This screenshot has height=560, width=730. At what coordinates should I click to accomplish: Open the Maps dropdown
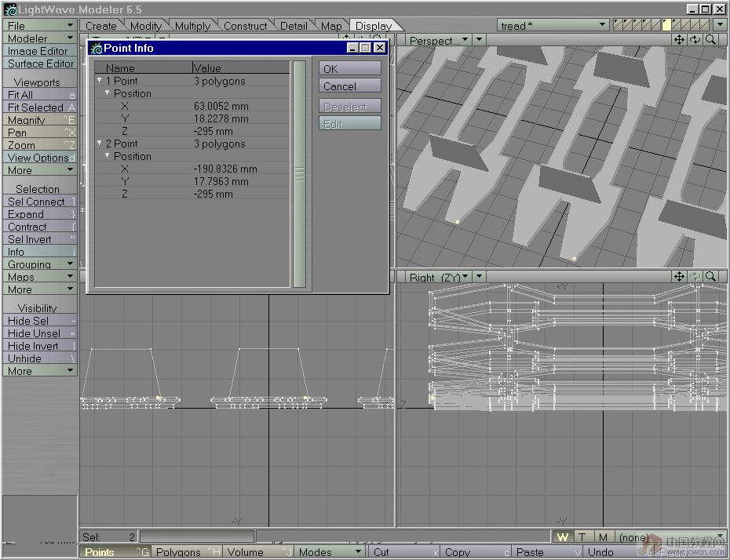click(x=40, y=276)
